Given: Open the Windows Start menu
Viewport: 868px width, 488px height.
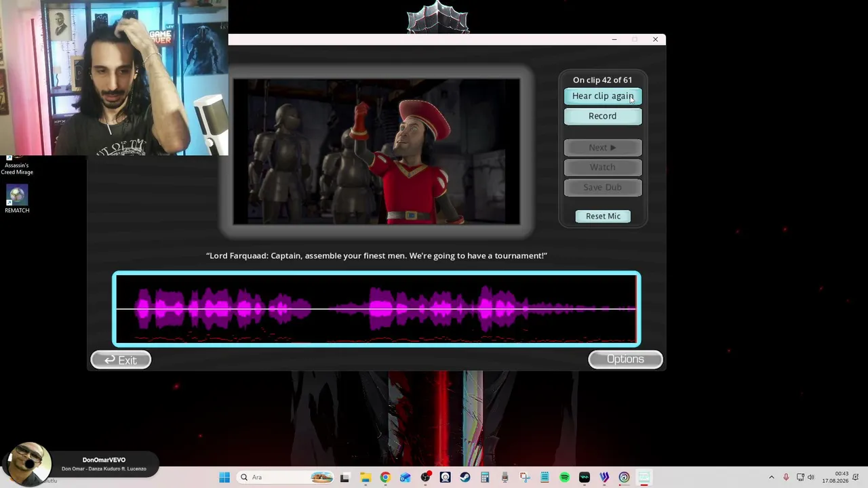Looking at the screenshot, I should click(x=224, y=477).
